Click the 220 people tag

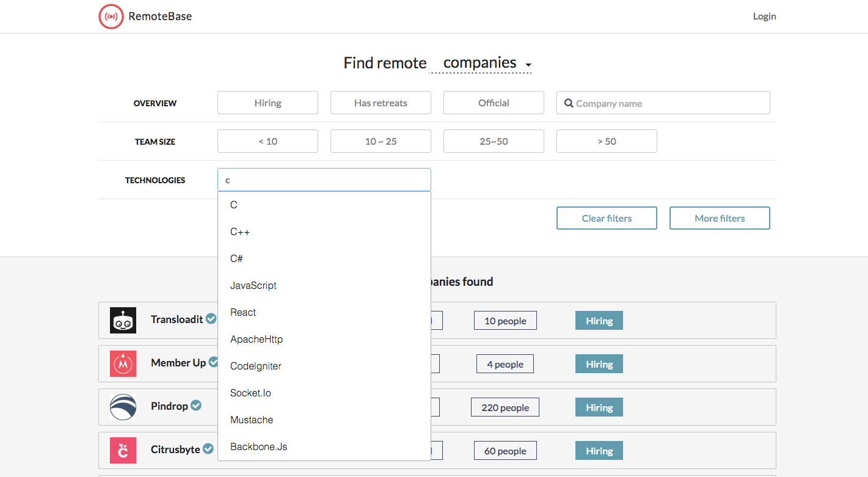505,407
